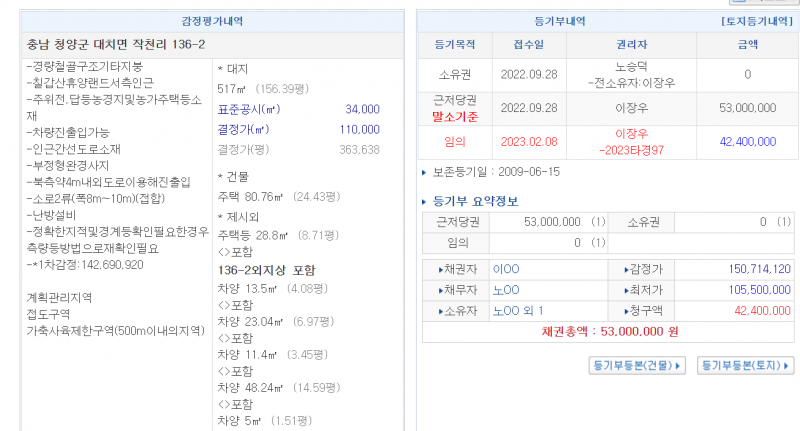The height and width of the screenshot is (431, 800).
Task: Click the arrow icon beside 등기부 요약정보
Action: point(425,201)
